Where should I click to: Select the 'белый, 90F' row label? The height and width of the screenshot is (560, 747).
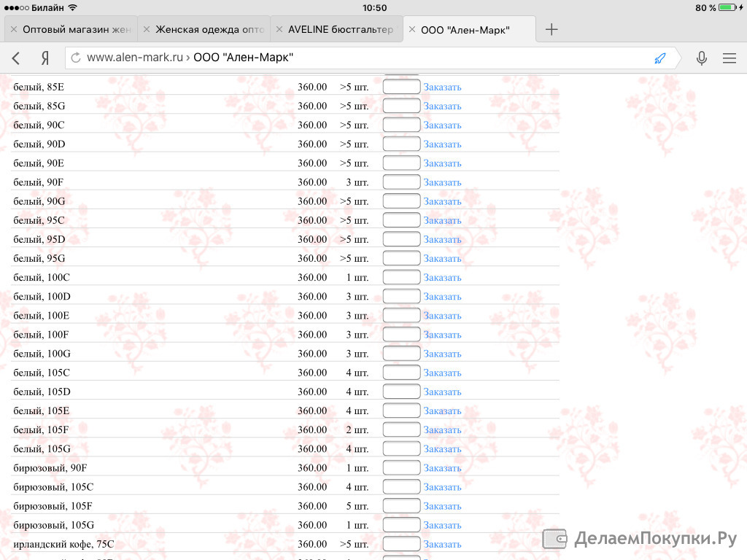[x=38, y=182]
